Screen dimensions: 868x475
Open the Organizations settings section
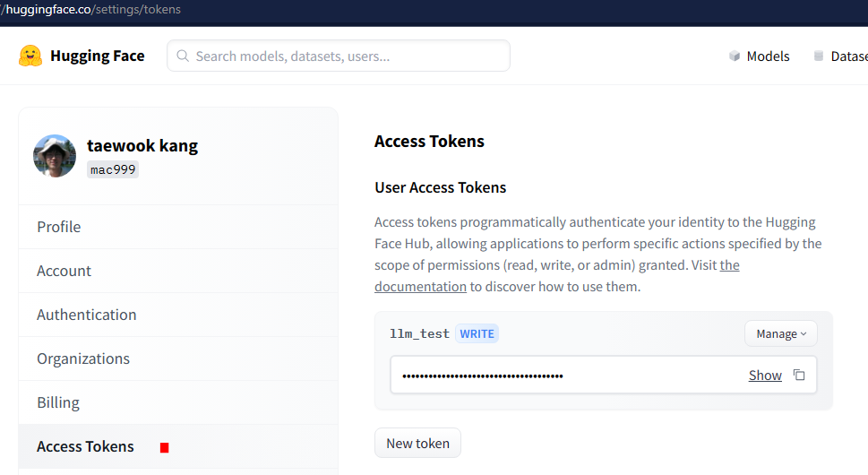coord(178,358)
